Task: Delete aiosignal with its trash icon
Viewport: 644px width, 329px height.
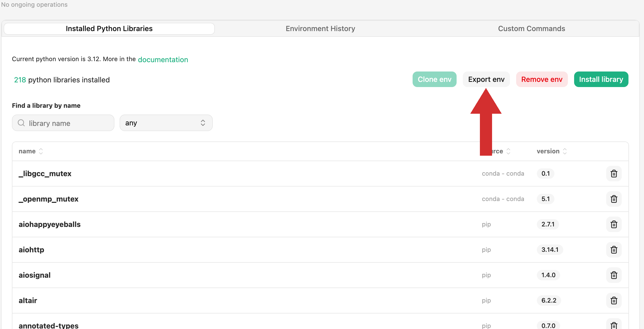Action: (x=614, y=275)
